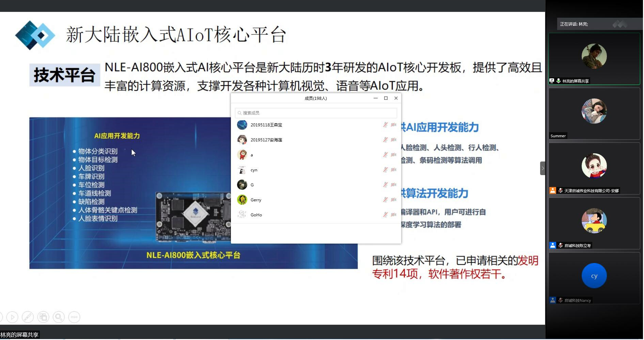Click the camera icon for 20195127安海莲

tap(394, 140)
